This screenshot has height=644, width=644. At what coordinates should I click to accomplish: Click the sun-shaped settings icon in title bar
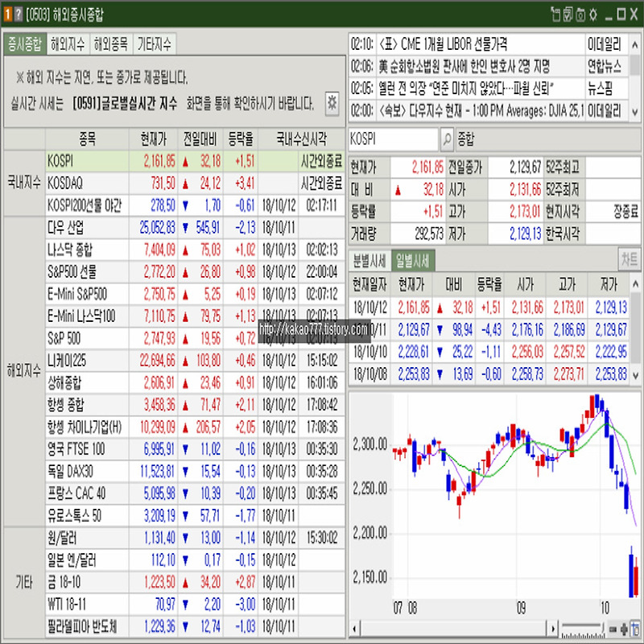point(593,14)
